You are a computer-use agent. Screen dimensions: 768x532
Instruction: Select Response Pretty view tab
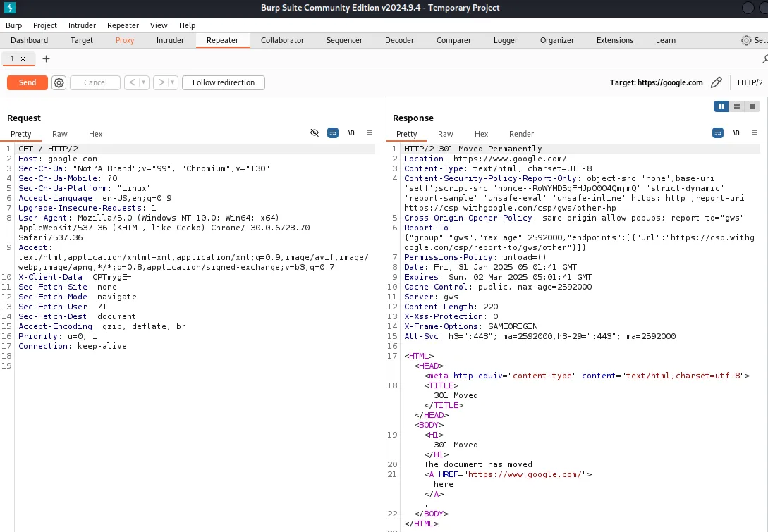(406, 134)
